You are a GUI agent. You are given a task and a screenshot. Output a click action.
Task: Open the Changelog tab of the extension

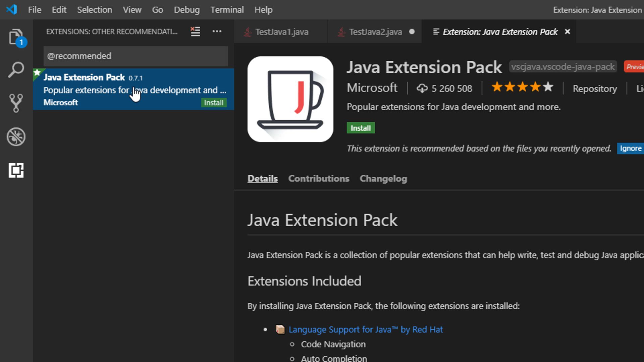[x=383, y=179]
